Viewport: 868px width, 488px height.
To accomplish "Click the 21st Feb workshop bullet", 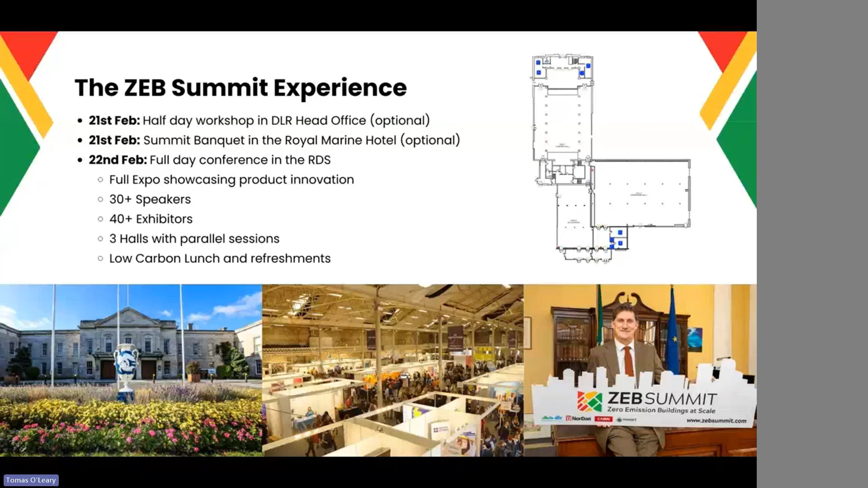I will coord(259,120).
